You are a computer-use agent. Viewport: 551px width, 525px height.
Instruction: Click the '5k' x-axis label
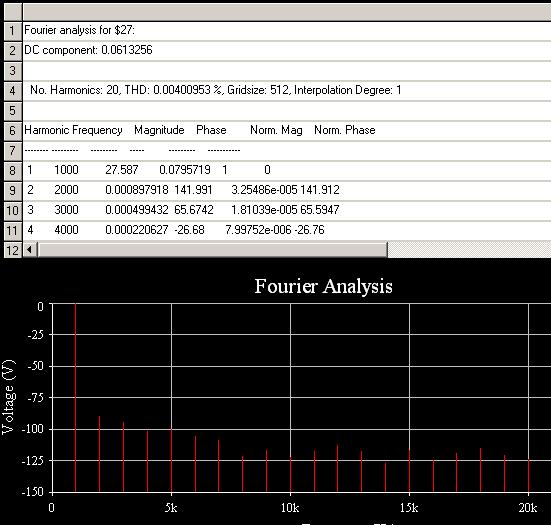(x=171, y=508)
